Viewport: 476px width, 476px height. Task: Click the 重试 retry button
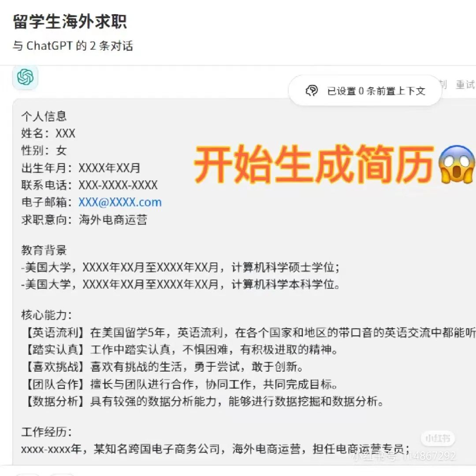coord(466,85)
